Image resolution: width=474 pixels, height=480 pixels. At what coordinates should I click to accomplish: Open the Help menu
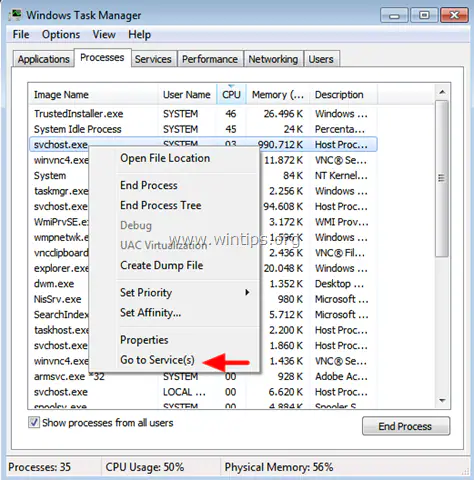pos(139,34)
